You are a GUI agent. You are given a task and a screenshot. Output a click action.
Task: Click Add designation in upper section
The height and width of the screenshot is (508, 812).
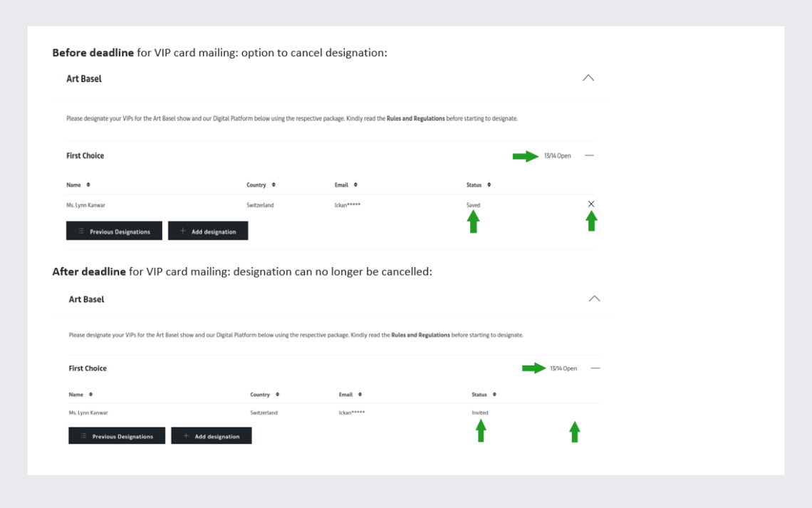pos(208,231)
